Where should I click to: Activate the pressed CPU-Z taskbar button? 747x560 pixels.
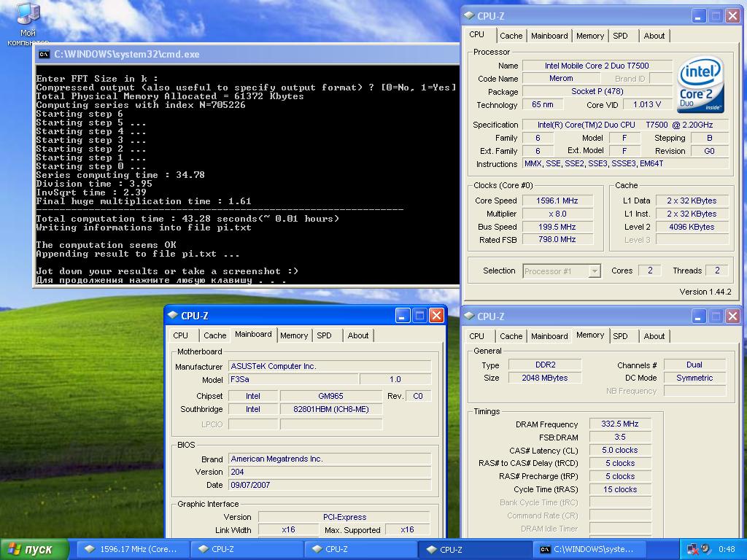click(x=475, y=549)
